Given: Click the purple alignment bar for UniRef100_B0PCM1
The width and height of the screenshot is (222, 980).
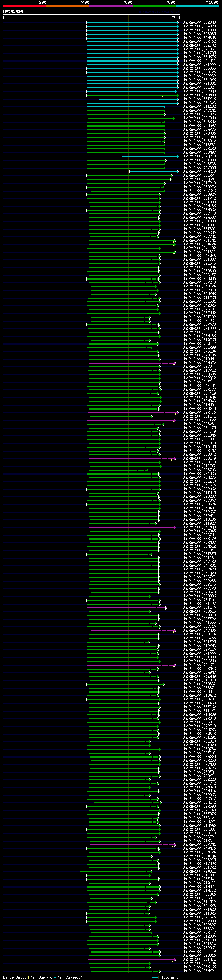Looking at the screenshot, I should pos(133,844).
